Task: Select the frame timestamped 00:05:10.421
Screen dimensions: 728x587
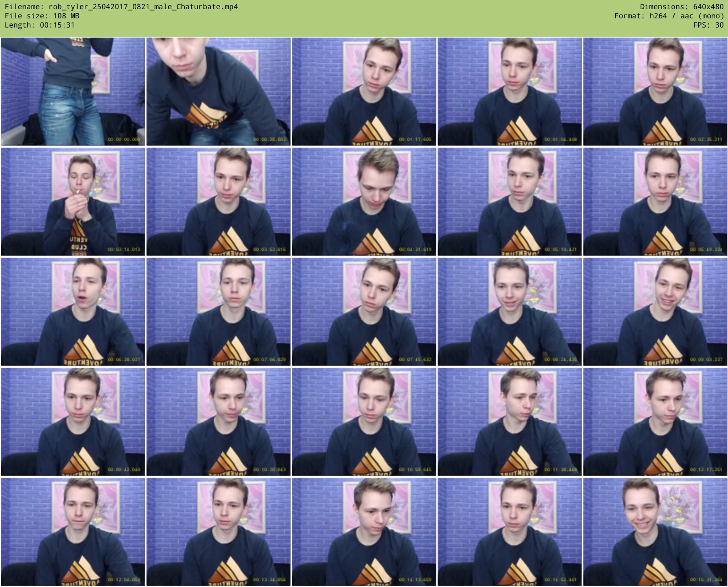Action: [x=510, y=202]
